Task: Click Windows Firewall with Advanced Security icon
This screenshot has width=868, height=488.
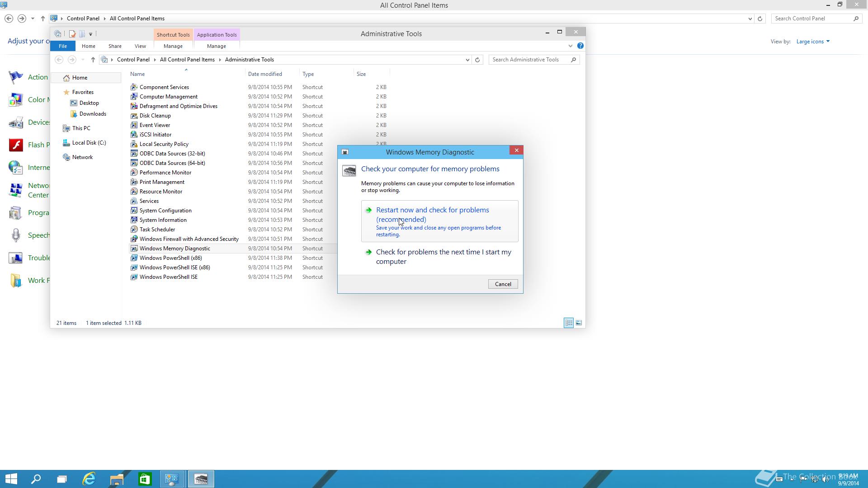Action: coord(134,239)
